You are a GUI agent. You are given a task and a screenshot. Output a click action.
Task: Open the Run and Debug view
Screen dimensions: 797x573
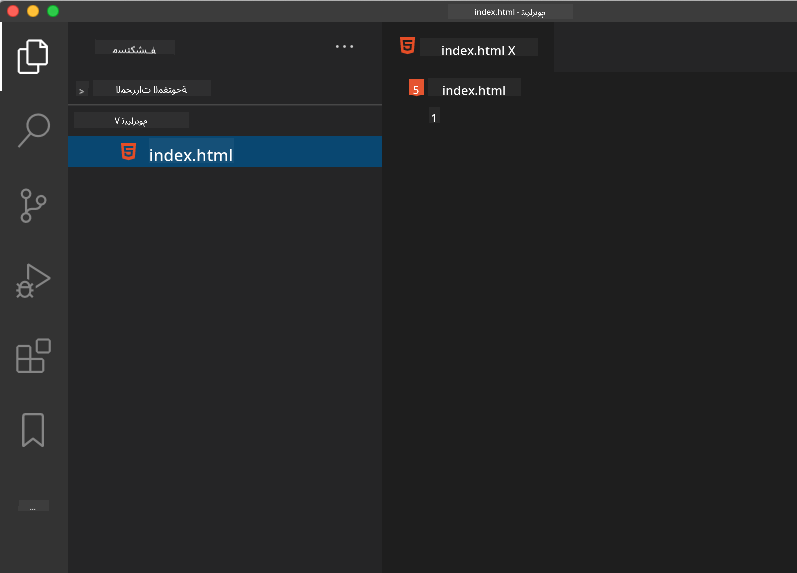pos(33,281)
